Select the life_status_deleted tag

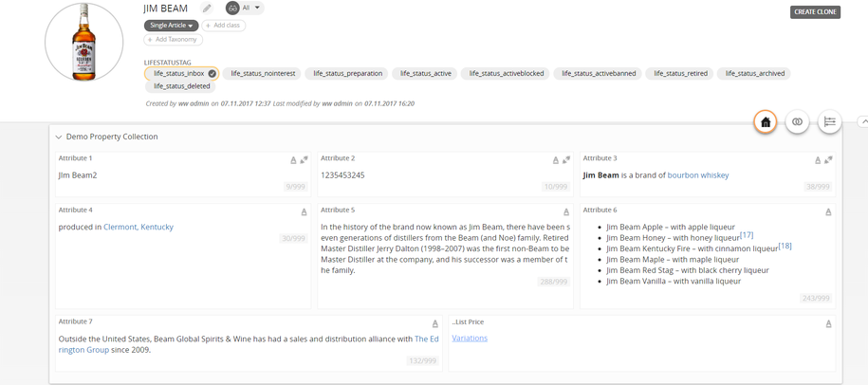pyautogui.click(x=181, y=86)
